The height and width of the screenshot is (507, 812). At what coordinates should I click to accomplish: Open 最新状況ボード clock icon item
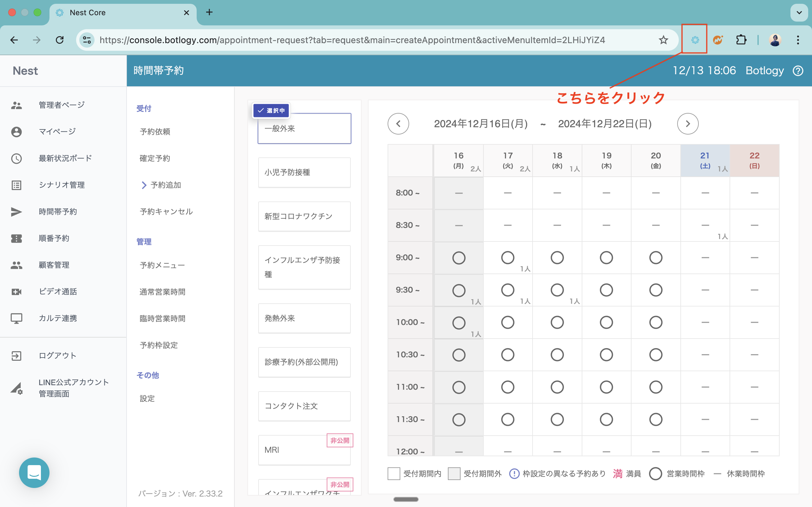pyautogui.click(x=16, y=158)
